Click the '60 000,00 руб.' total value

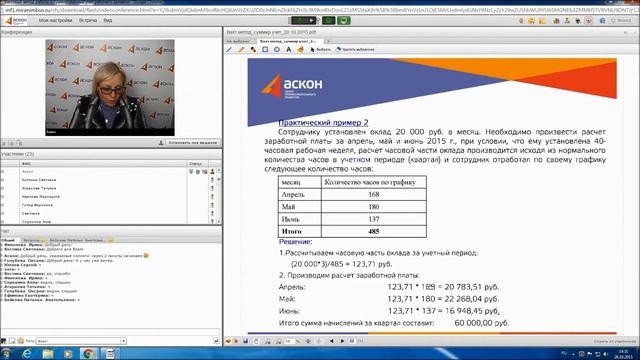[482, 323]
